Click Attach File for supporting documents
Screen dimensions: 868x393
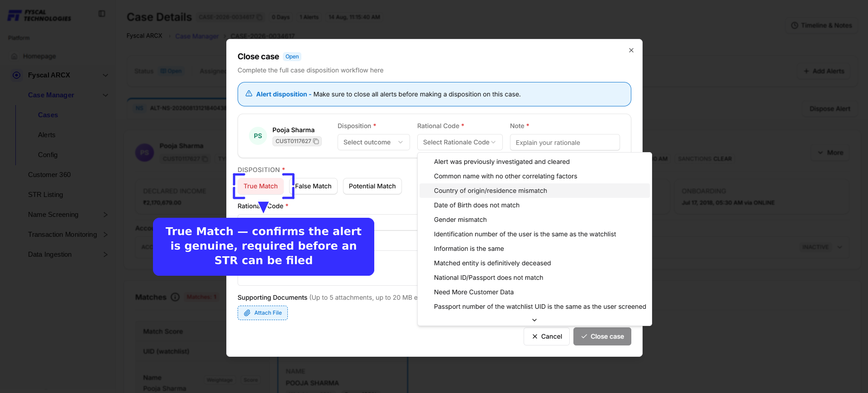tap(262, 313)
